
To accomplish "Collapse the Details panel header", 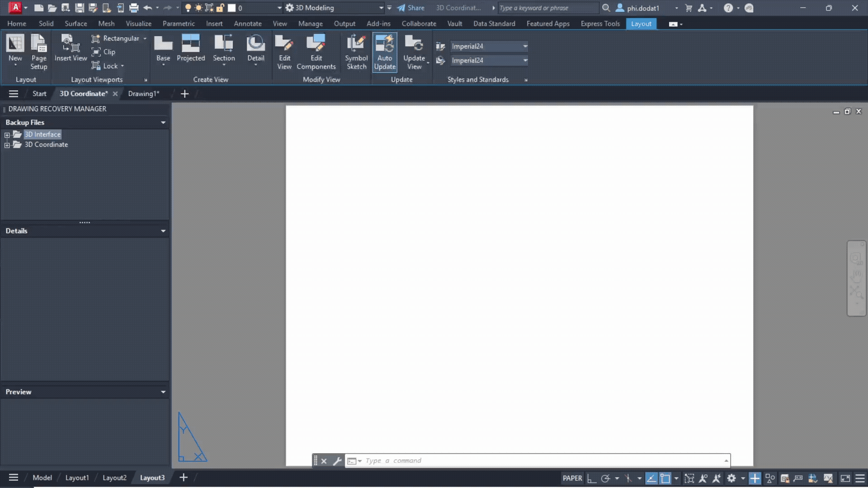I will pos(163,230).
